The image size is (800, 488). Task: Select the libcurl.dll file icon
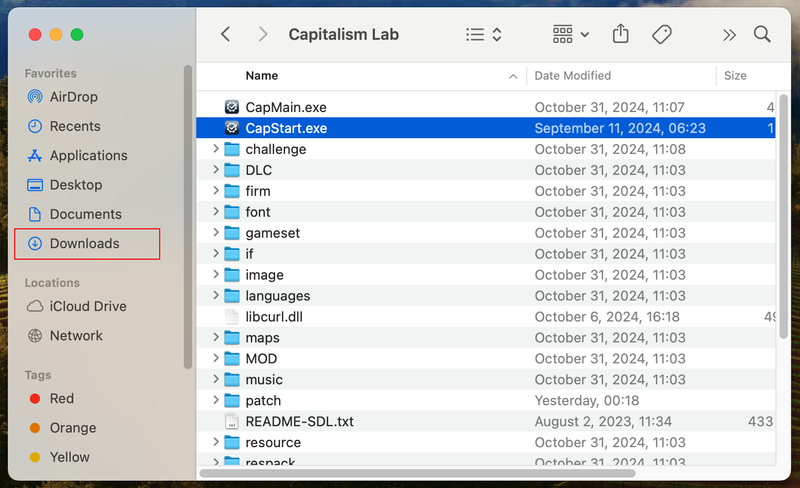pyautogui.click(x=232, y=317)
